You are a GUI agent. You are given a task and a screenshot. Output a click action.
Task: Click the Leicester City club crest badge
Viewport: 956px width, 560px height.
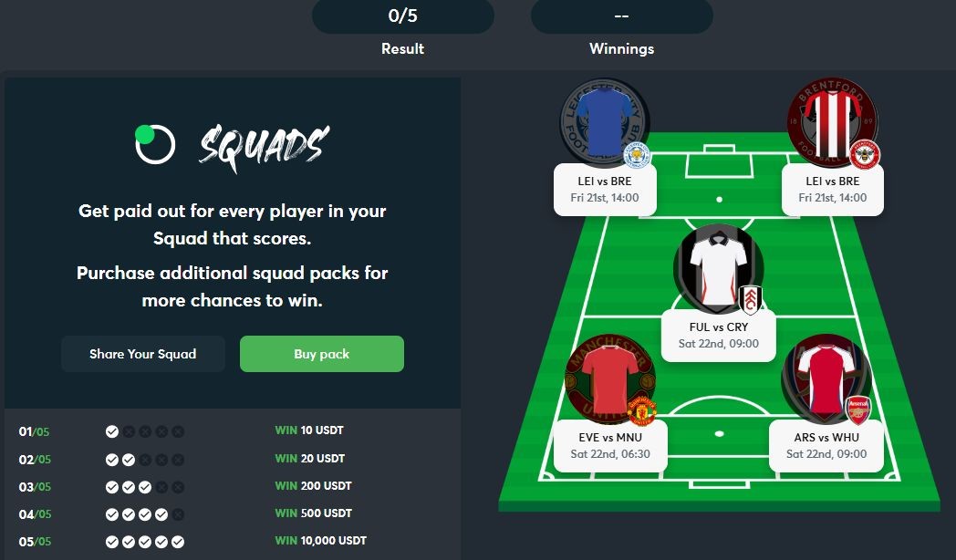[x=637, y=155]
